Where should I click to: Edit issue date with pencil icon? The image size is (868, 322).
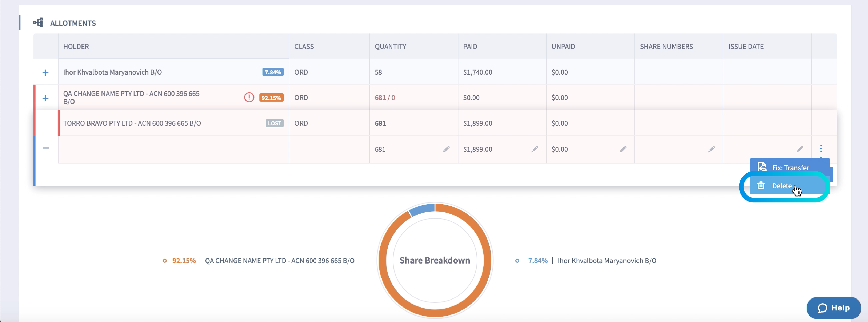point(800,149)
